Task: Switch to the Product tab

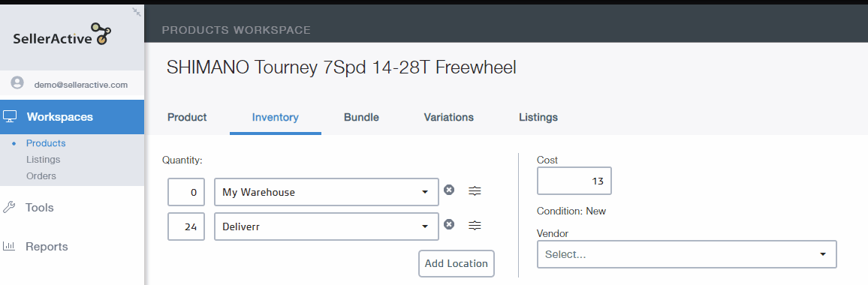Action: [x=187, y=117]
